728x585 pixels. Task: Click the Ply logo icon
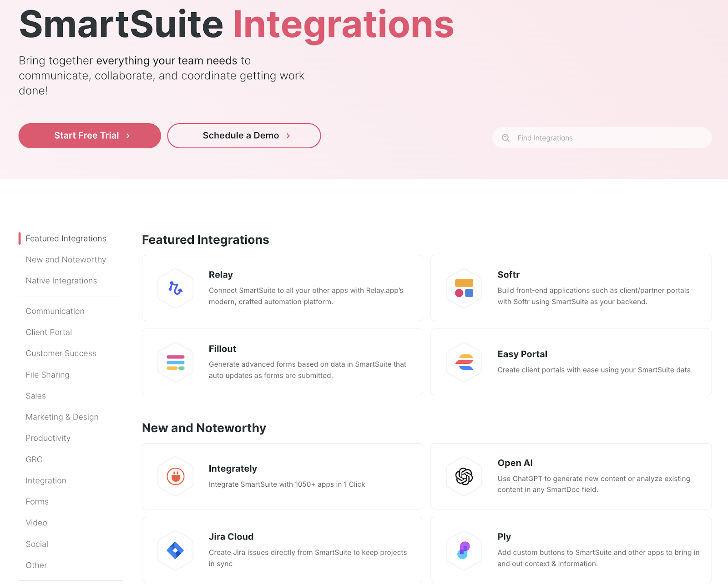(x=464, y=550)
